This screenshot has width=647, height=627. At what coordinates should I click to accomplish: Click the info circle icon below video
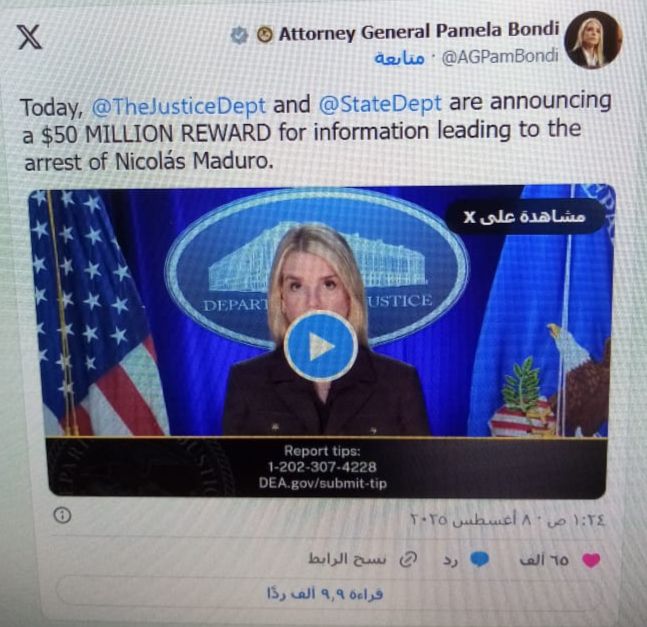click(x=62, y=515)
